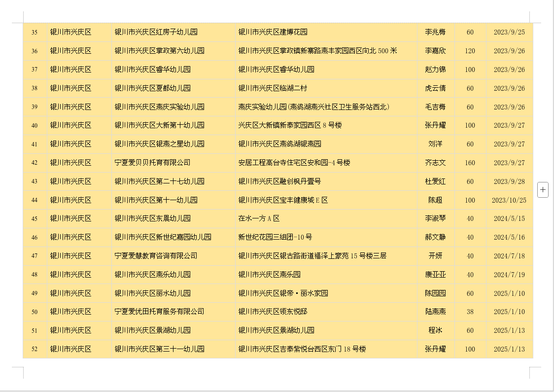Viewport: 554px width, 392px height.
Task: Click 银川市兴庆区夏都幼儿园
Action: tap(153, 88)
